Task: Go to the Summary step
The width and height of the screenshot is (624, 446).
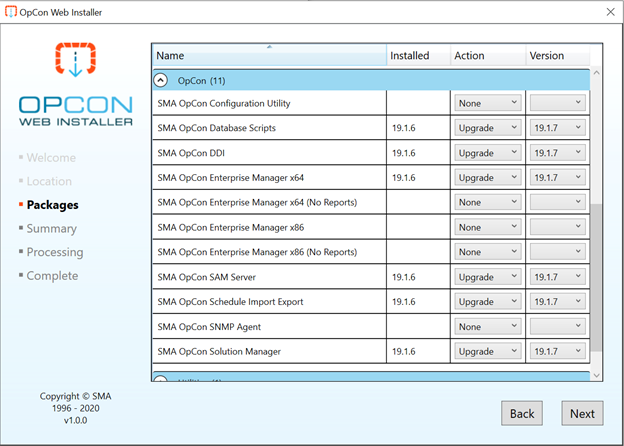Action: tap(51, 229)
